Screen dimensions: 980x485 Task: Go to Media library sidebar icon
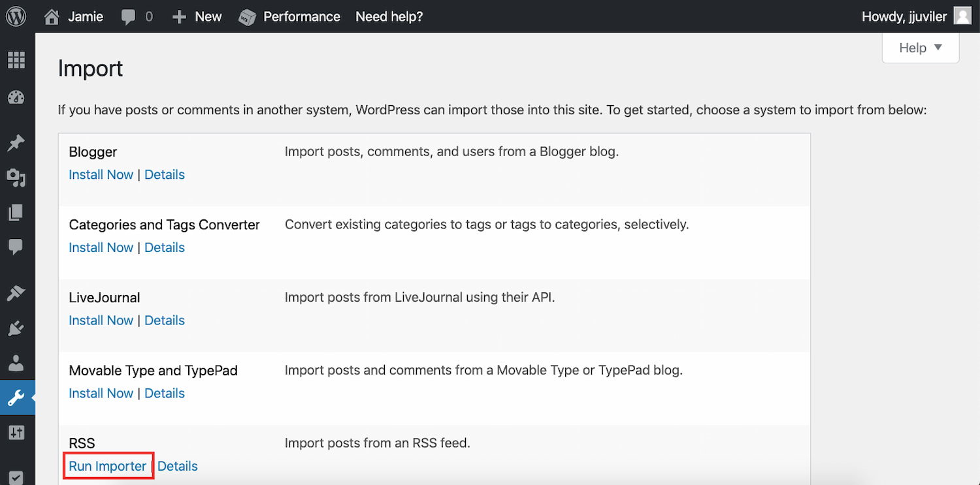click(16, 178)
